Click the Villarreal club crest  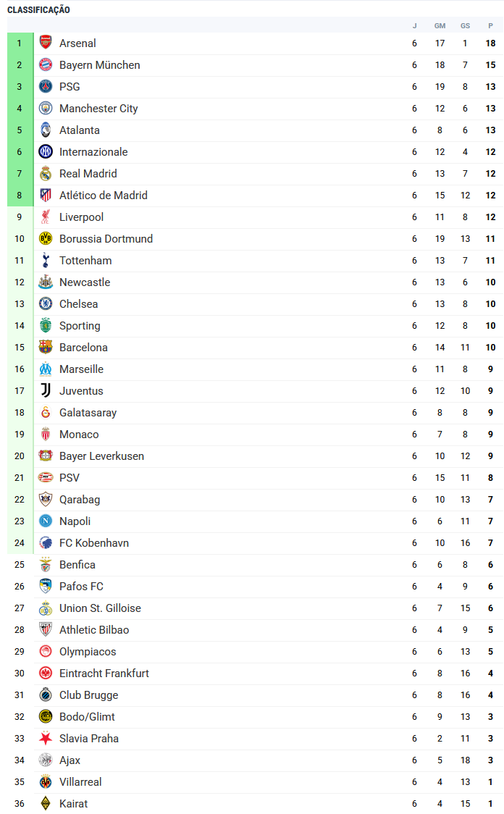click(x=46, y=782)
